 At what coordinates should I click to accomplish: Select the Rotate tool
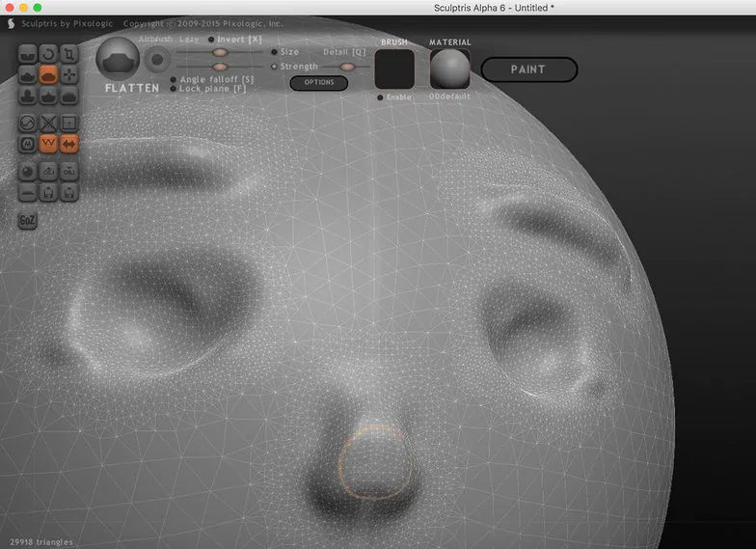tap(48, 54)
